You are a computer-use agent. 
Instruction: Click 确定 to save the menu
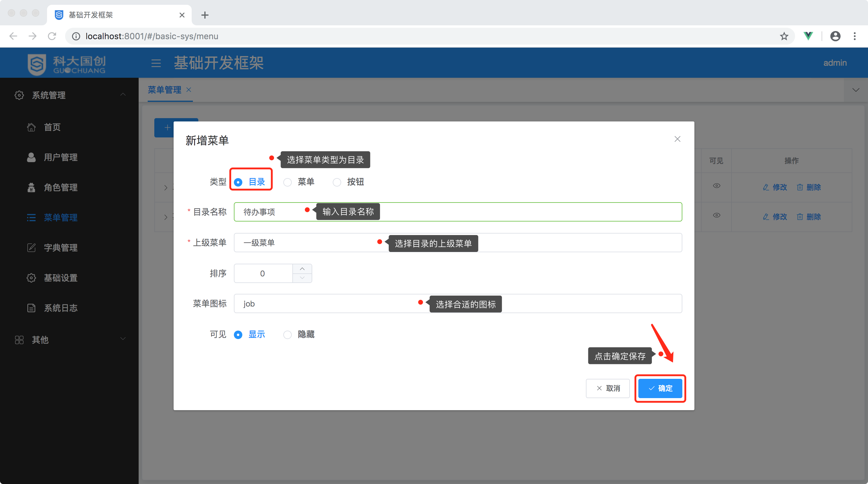click(660, 388)
